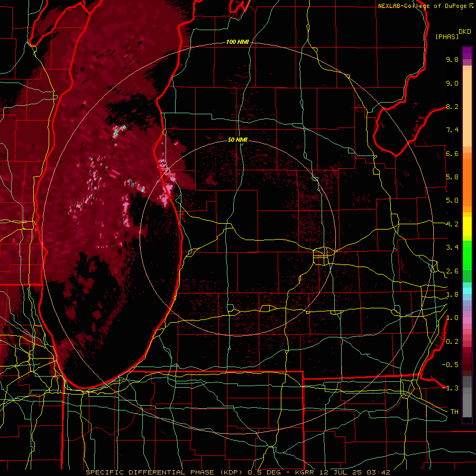Image resolution: width=476 pixels, height=476 pixels.
Task: Select the 7.4 legend value
Action: [452, 130]
